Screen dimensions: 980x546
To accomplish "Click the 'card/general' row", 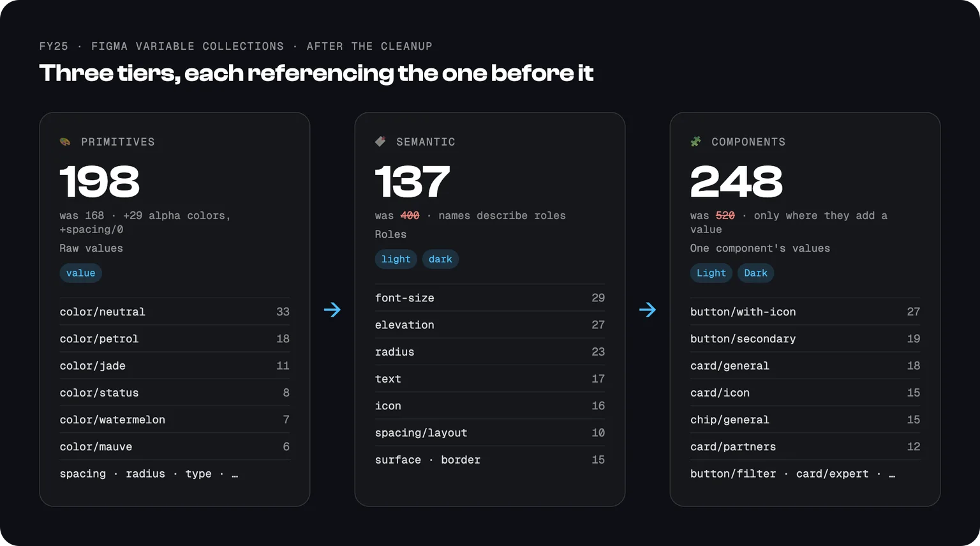I will [x=805, y=365].
